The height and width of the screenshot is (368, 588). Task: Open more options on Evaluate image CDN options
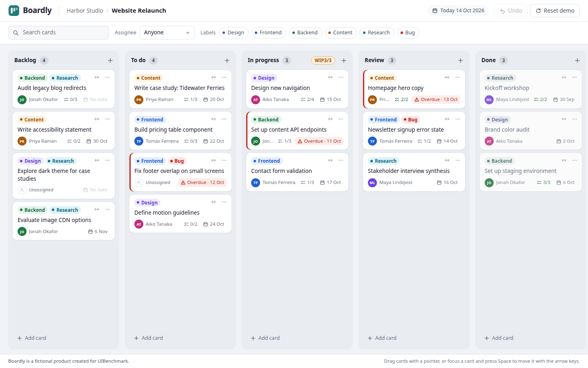tap(107, 209)
